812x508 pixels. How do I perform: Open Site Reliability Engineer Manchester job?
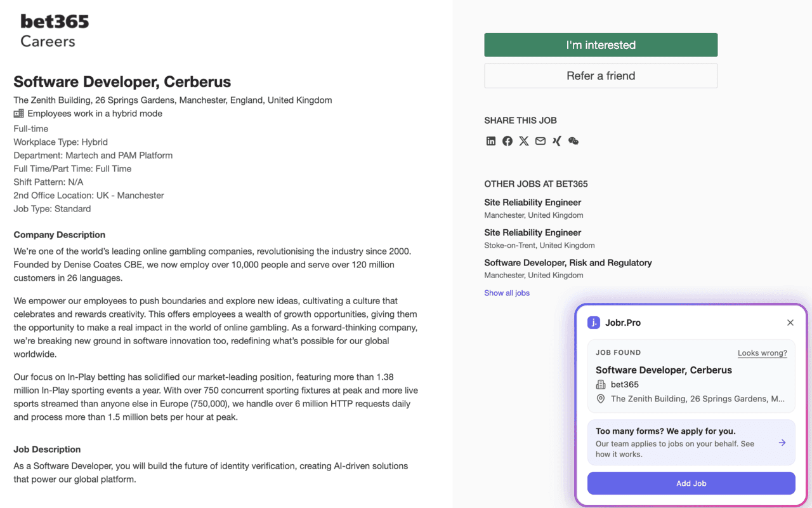(x=533, y=203)
